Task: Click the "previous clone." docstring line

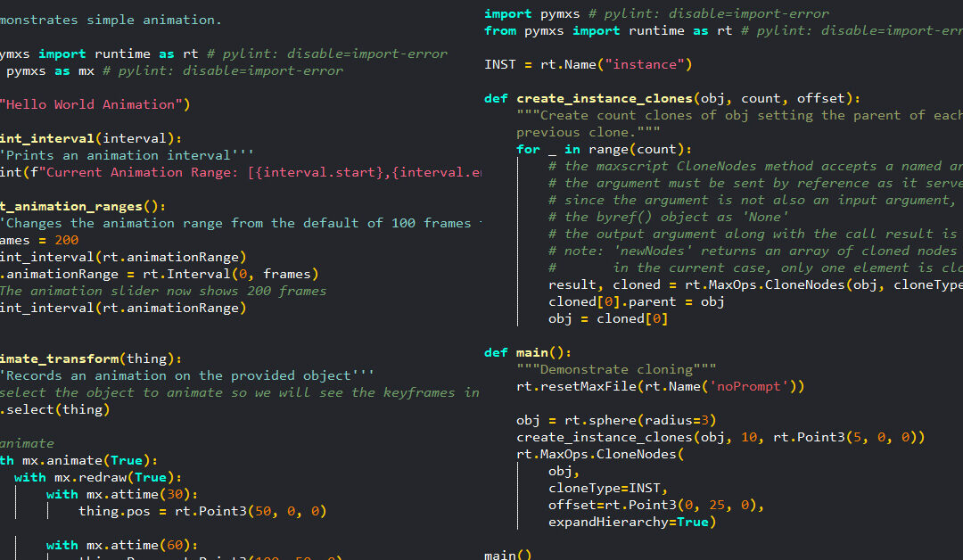Action: pos(588,132)
